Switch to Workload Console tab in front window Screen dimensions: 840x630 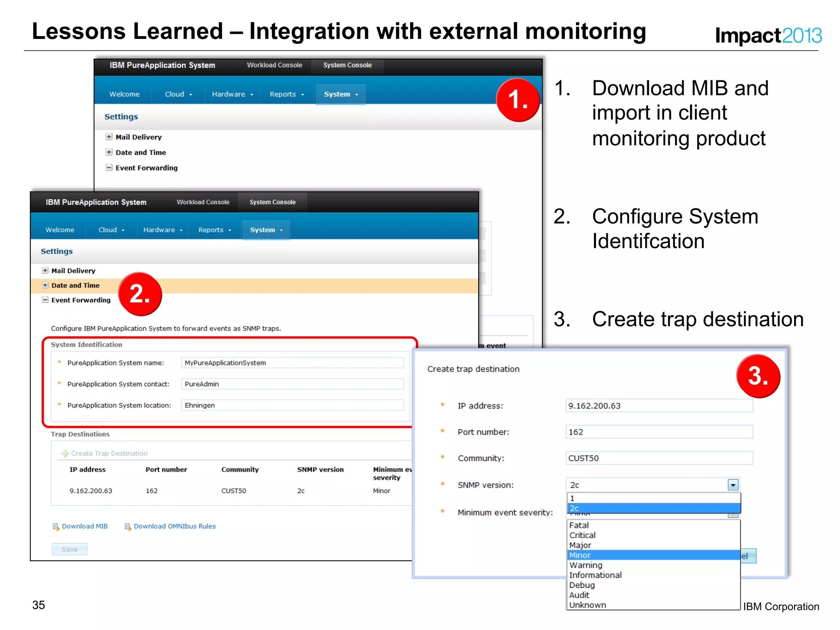click(203, 202)
